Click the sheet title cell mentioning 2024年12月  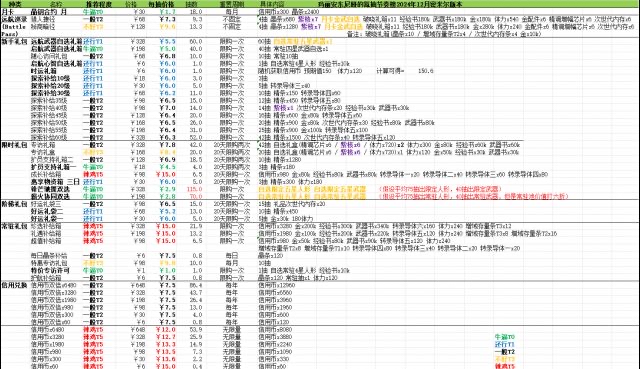point(390,4)
